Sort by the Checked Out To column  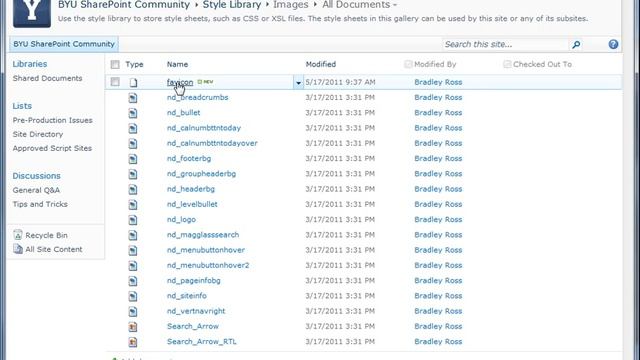click(542, 64)
